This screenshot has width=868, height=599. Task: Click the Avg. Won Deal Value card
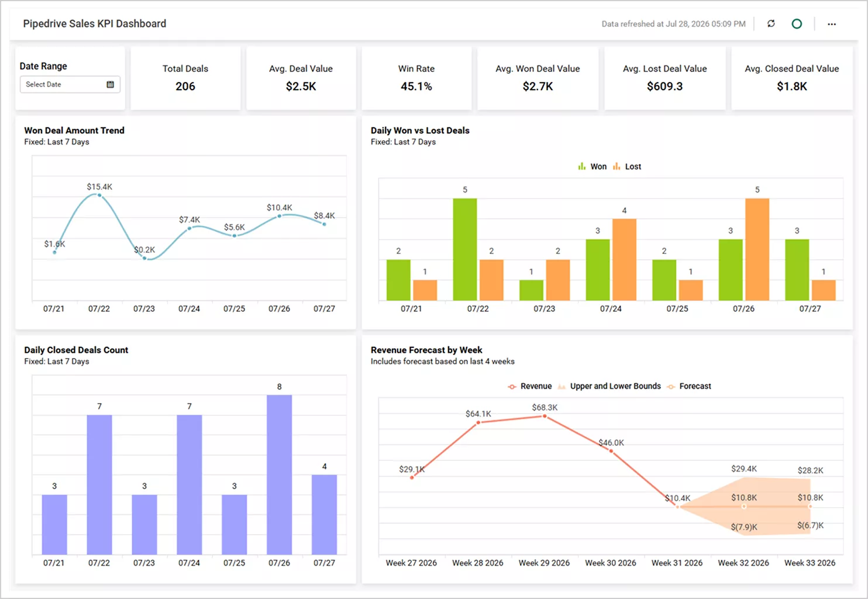click(538, 78)
